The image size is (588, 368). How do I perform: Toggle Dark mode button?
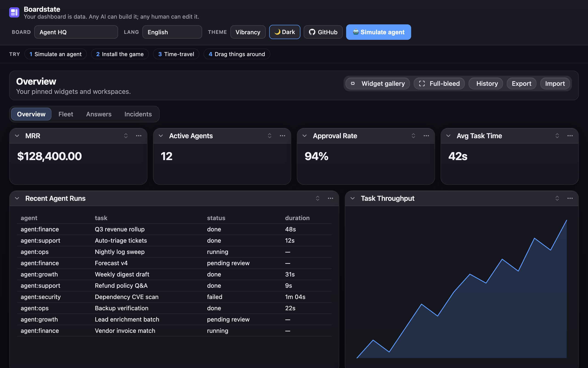[285, 32]
